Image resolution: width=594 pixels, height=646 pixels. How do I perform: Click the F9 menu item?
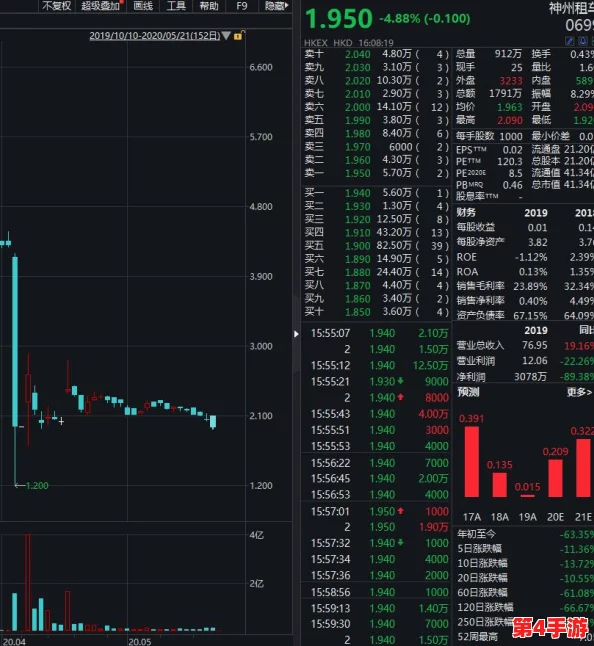point(242,6)
